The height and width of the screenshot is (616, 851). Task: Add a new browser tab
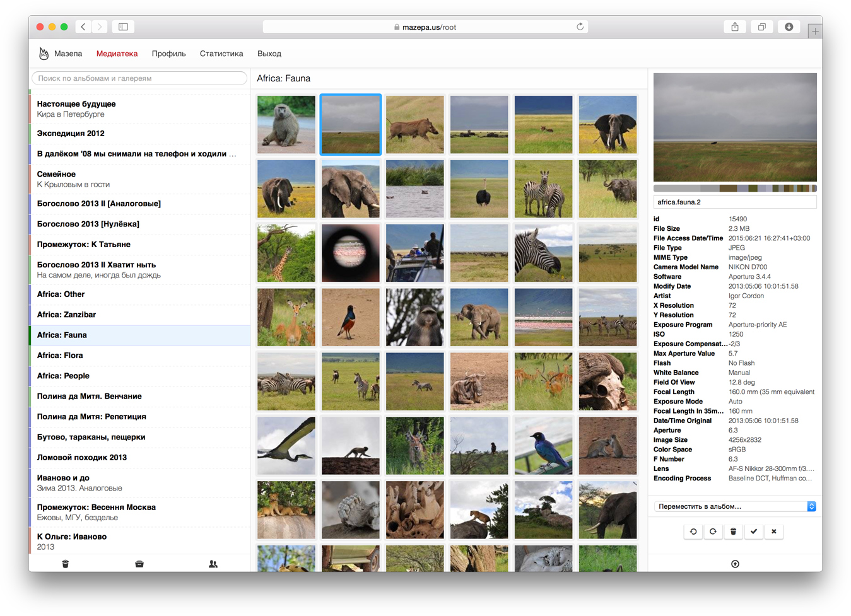click(815, 30)
